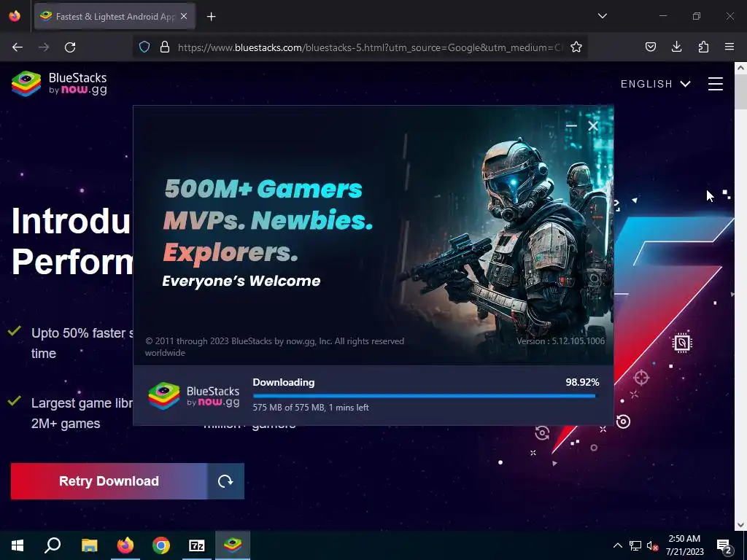
Task: Click the Retry Download button
Action: 109,481
